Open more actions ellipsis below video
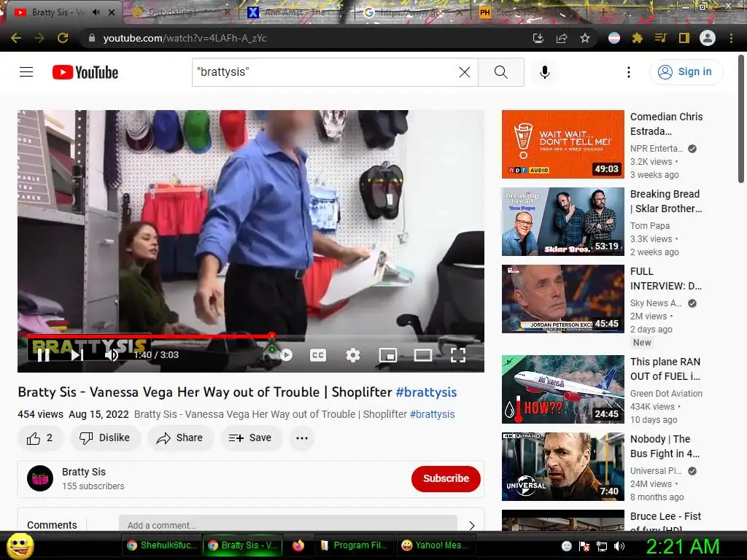Viewport: 747px width, 560px height. pos(302,437)
